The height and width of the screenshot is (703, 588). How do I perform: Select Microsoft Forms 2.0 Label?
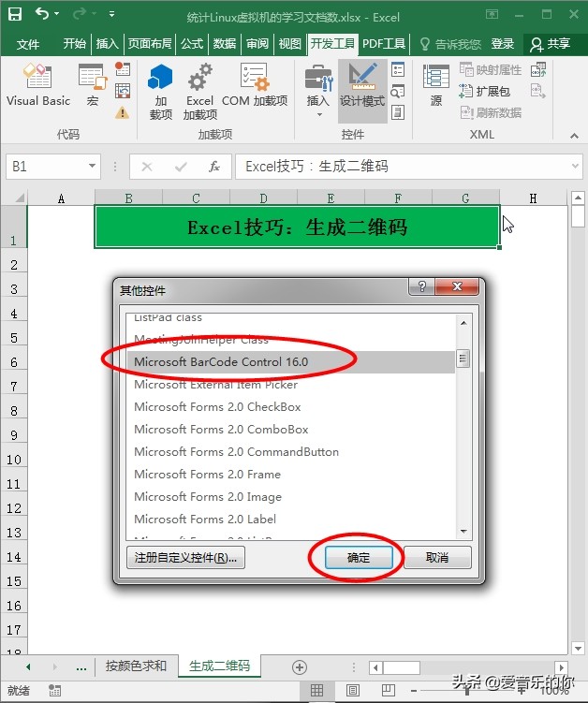coord(290,519)
